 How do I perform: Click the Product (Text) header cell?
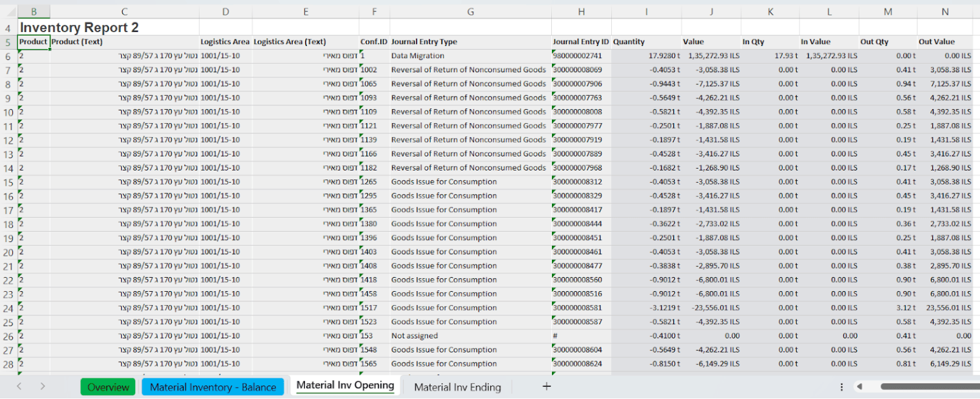(x=124, y=42)
